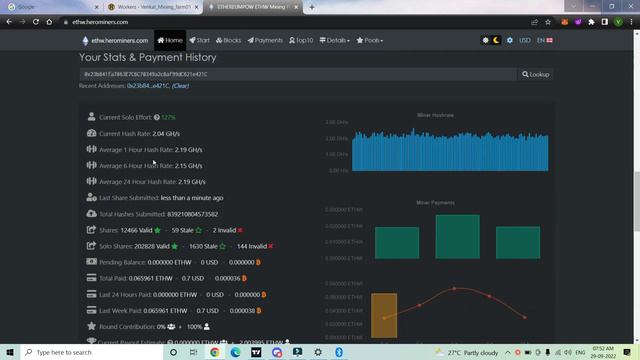Viewport: 640px width, 360px height.
Task: Bookmark this page star icon
Action: [x=548, y=22]
